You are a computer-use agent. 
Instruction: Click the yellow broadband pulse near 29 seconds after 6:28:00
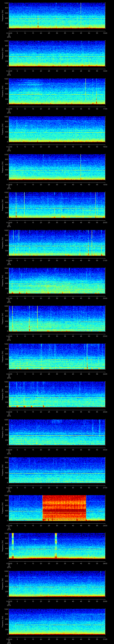(x=56, y=546)
